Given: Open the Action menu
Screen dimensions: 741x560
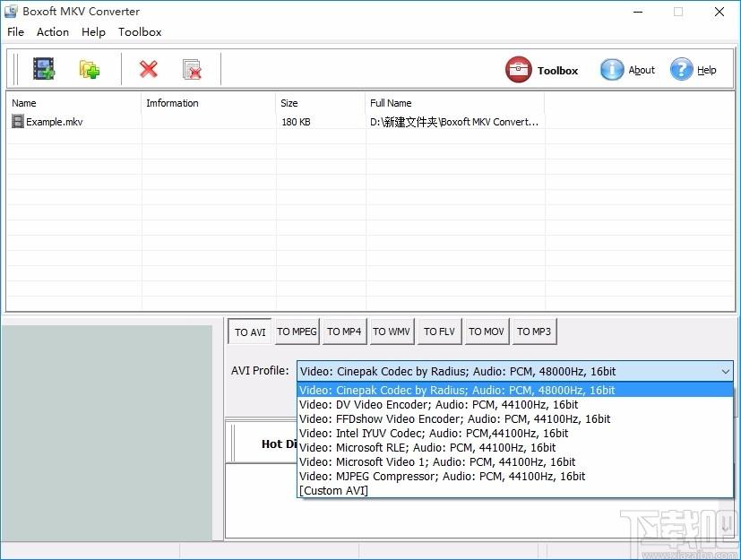Looking at the screenshot, I should 53,31.
